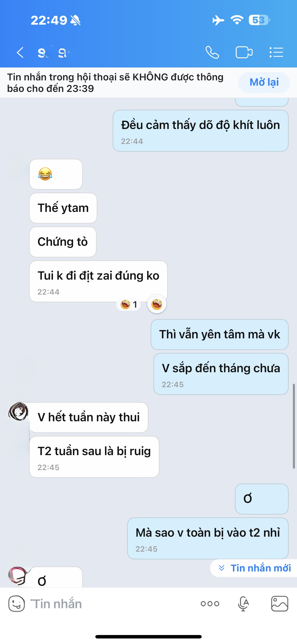The width and height of the screenshot is (297, 644).
Task: Open the sticker emoji picker
Action: coord(17,603)
